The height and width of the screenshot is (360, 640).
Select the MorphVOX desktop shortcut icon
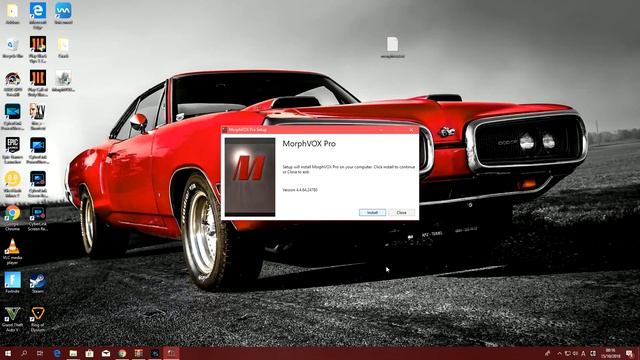point(63,81)
